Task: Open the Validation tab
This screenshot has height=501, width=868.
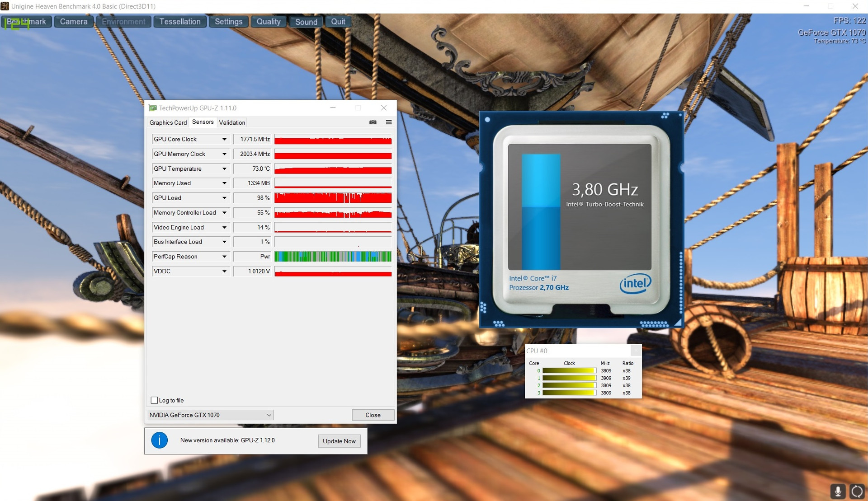Action: point(232,122)
